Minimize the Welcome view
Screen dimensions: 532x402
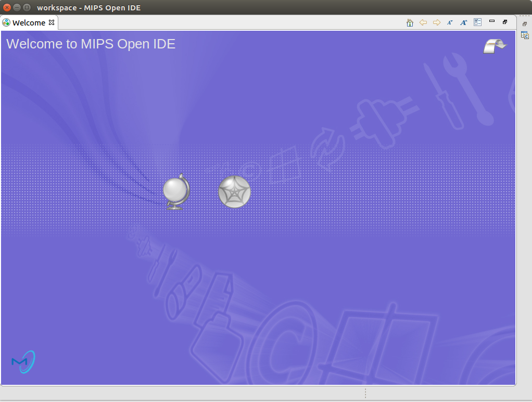(x=491, y=21)
